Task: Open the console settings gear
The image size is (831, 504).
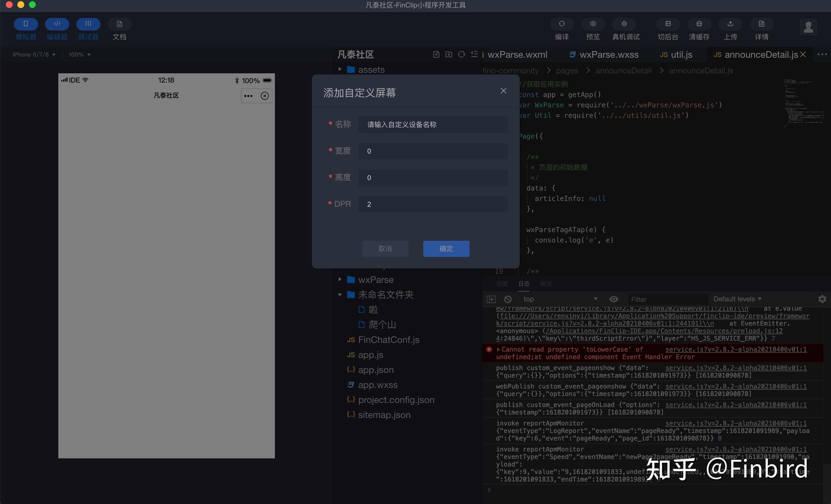Action: coord(822,299)
